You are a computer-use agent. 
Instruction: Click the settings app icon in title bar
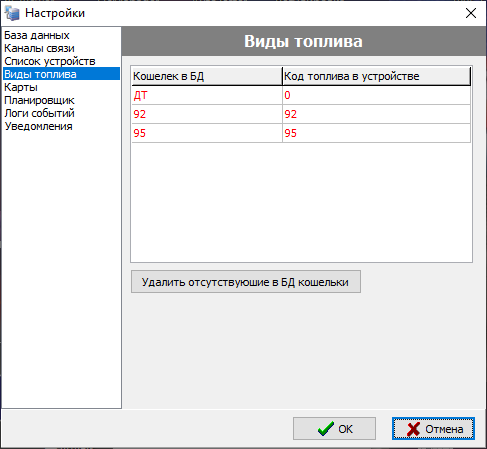[12, 13]
